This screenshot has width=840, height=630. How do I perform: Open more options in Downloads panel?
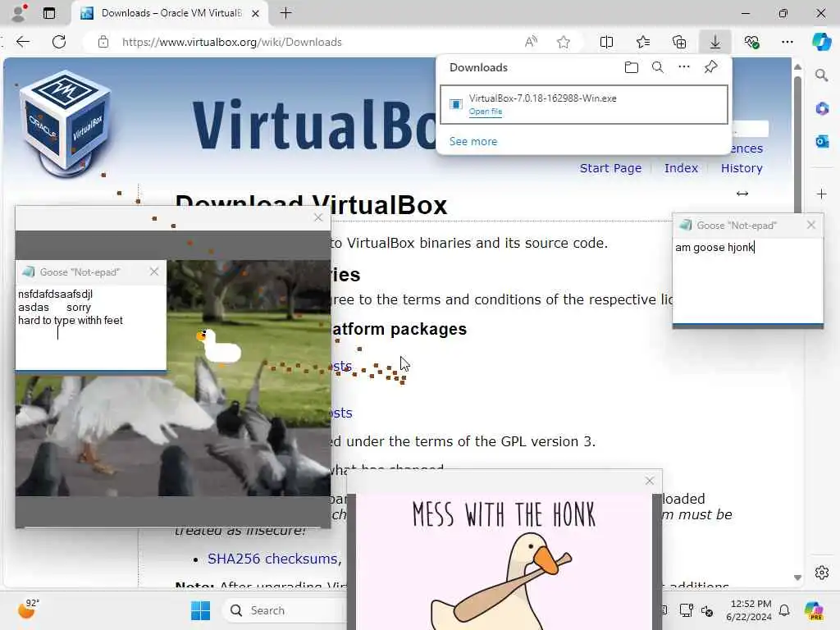[684, 67]
